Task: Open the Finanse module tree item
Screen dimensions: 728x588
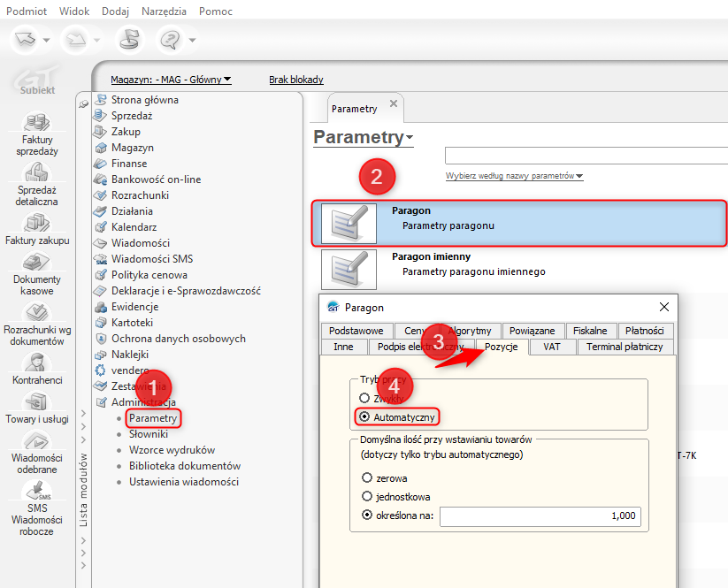Action: (129, 164)
